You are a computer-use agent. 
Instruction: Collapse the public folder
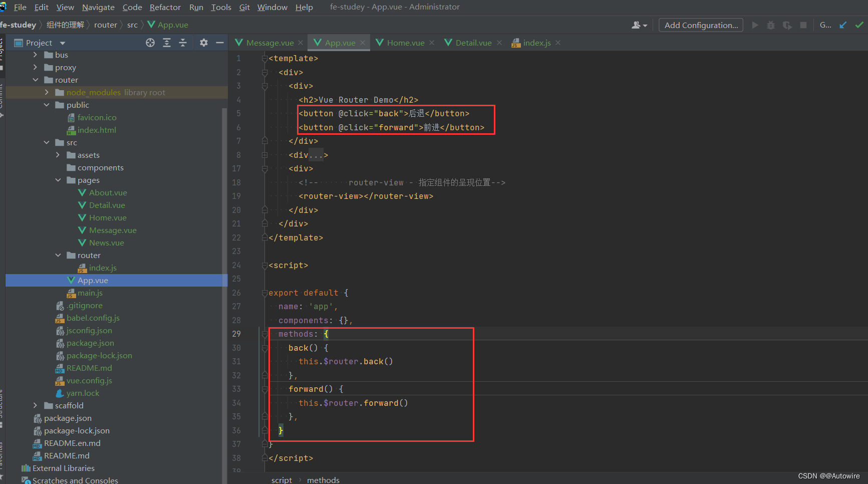pos(47,105)
